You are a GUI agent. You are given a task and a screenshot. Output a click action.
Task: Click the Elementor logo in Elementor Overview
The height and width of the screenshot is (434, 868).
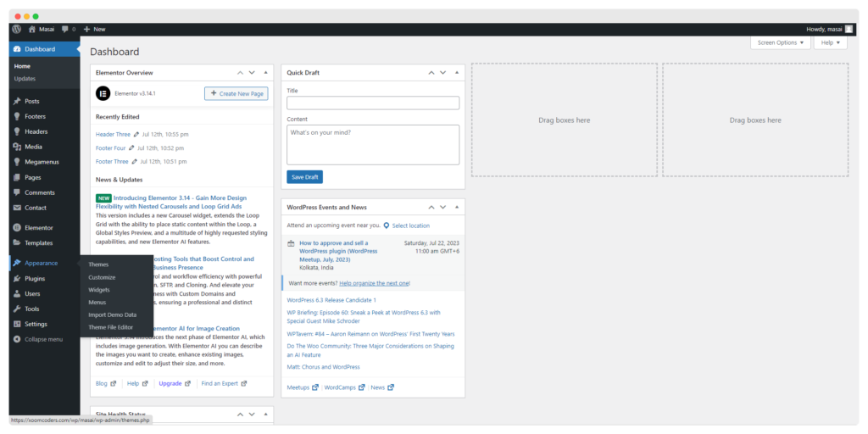tap(103, 93)
